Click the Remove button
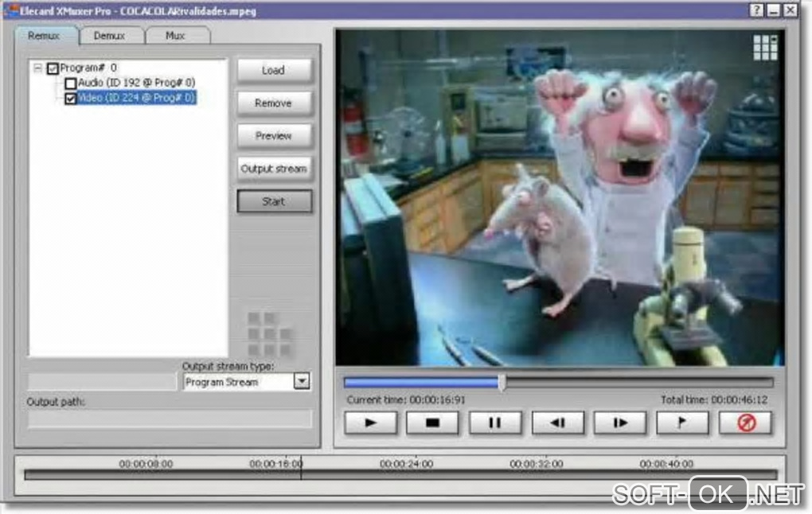This screenshot has height=514, width=812. (x=274, y=103)
